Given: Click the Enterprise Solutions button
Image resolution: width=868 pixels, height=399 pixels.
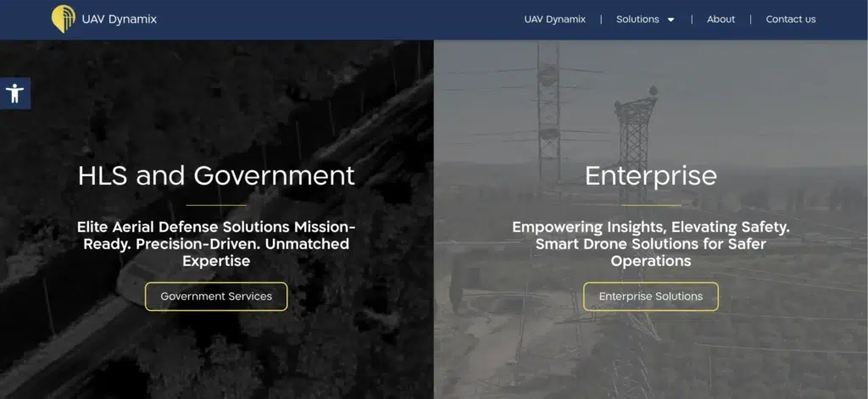Looking at the screenshot, I should pos(651,296).
